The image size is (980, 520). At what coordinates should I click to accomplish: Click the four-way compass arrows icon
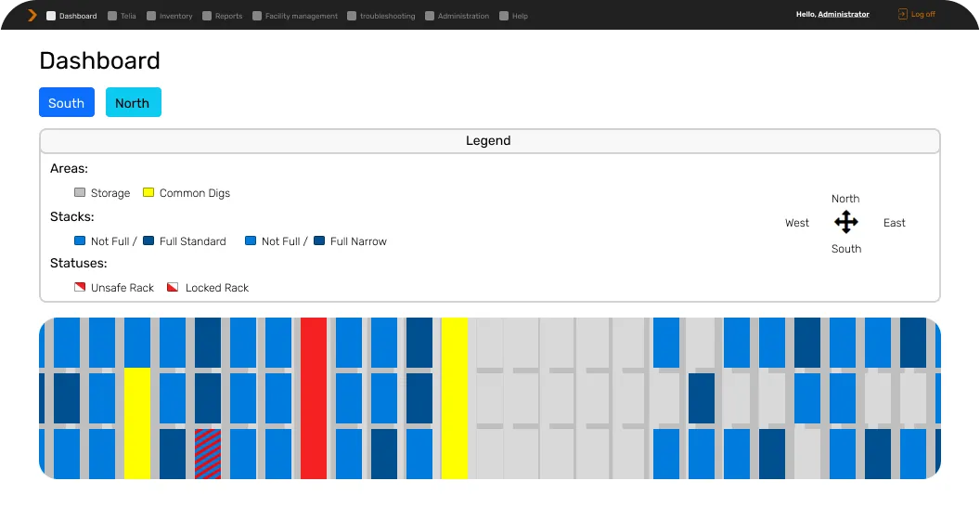tap(845, 223)
